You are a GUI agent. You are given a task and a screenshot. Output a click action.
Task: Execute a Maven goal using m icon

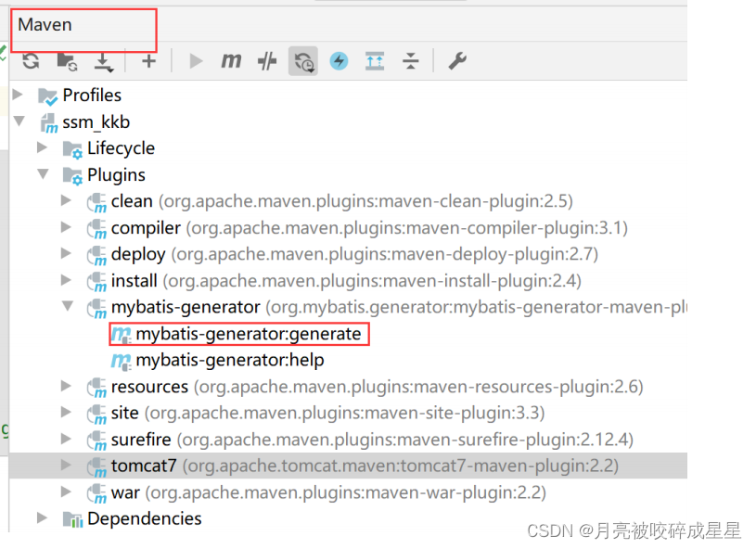pos(231,61)
